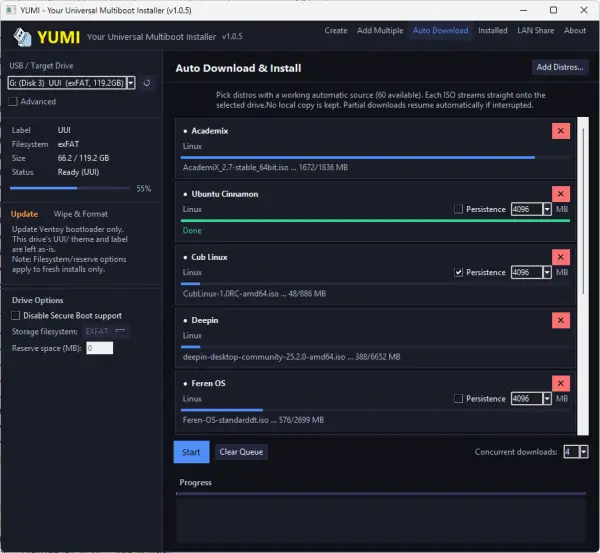Click the deepin-desktop-community iso filename
The height and width of the screenshot is (553, 600).
[264, 357]
